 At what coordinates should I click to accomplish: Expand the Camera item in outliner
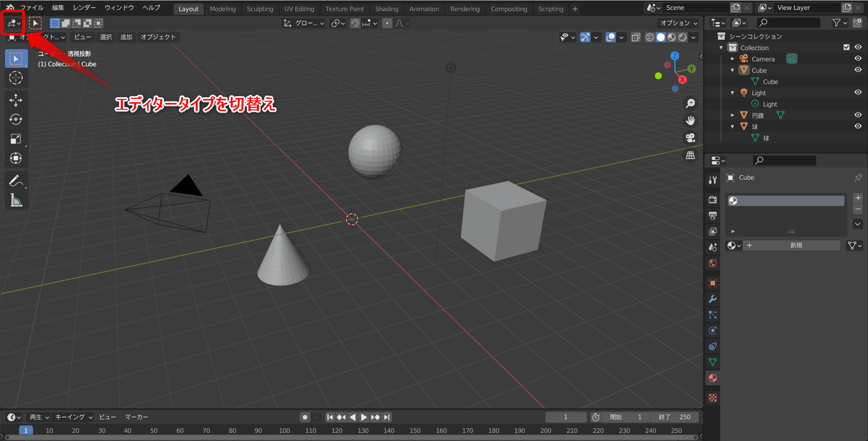pyautogui.click(x=732, y=59)
